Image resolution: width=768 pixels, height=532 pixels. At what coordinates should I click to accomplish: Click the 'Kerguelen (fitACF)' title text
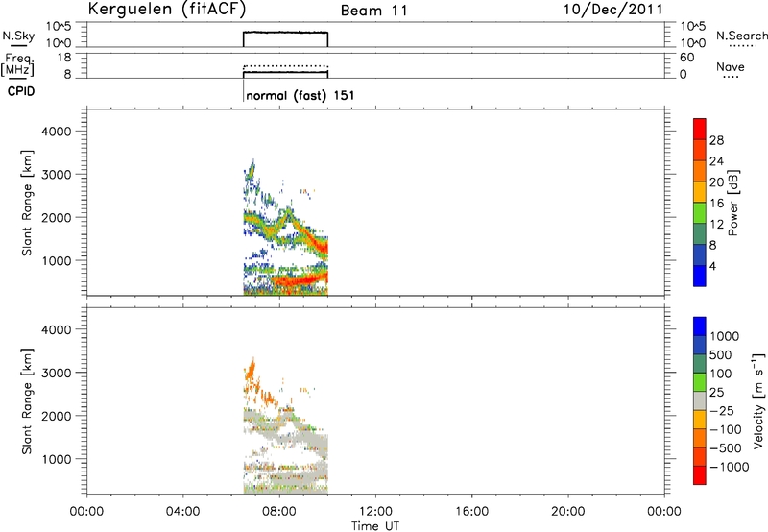point(166,10)
